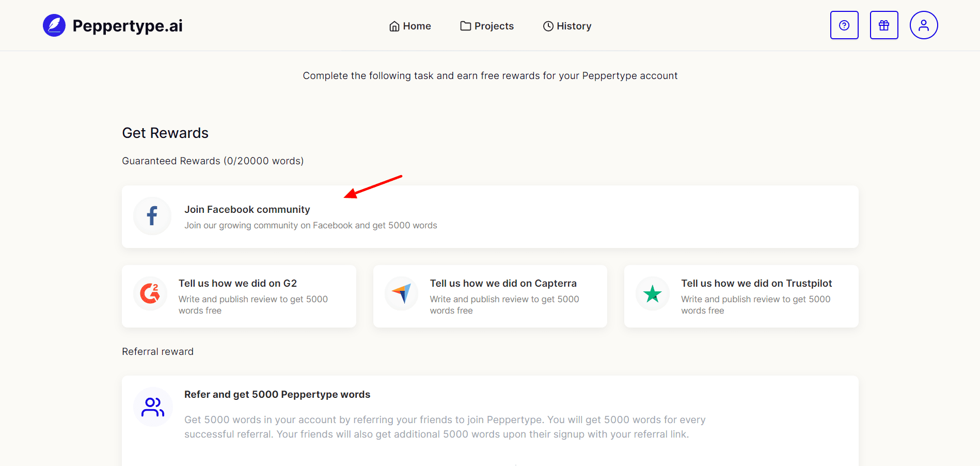Open the user profile icon
This screenshot has height=466, width=980.
(x=924, y=25)
